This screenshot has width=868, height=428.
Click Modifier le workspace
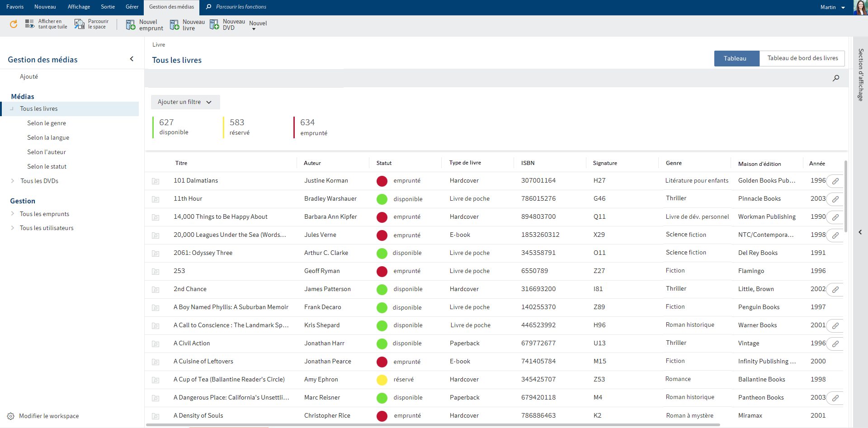coord(49,416)
